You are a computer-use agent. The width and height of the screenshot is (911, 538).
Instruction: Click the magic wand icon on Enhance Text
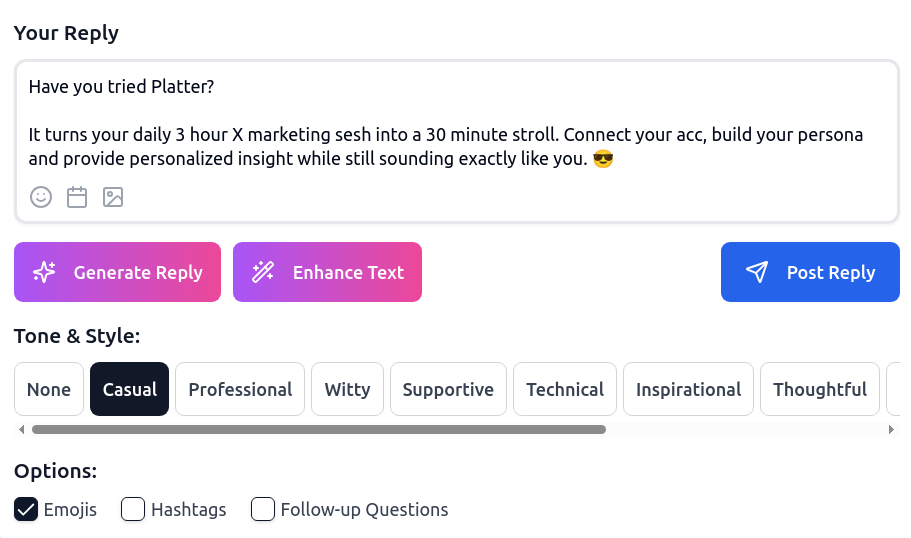pyautogui.click(x=263, y=272)
